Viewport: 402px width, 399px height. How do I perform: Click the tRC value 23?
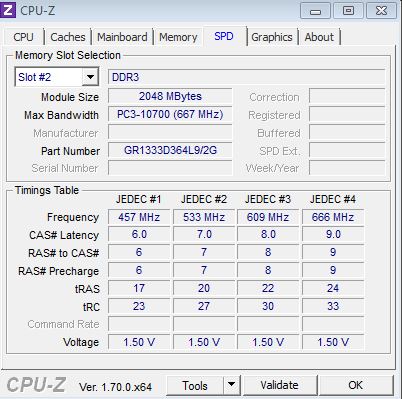tap(139, 306)
